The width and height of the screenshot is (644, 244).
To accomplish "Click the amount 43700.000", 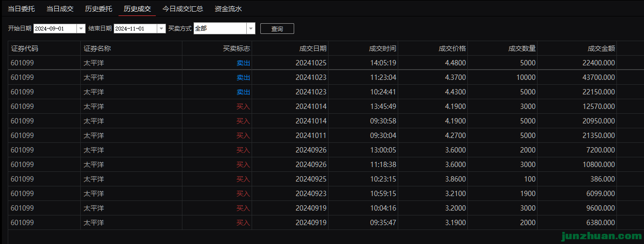I will 599,77.
